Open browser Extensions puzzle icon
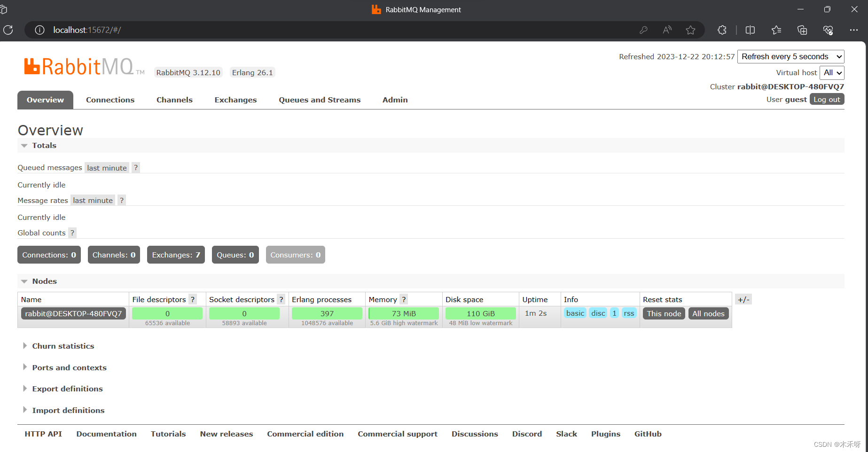 pyautogui.click(x=722, y=30)
